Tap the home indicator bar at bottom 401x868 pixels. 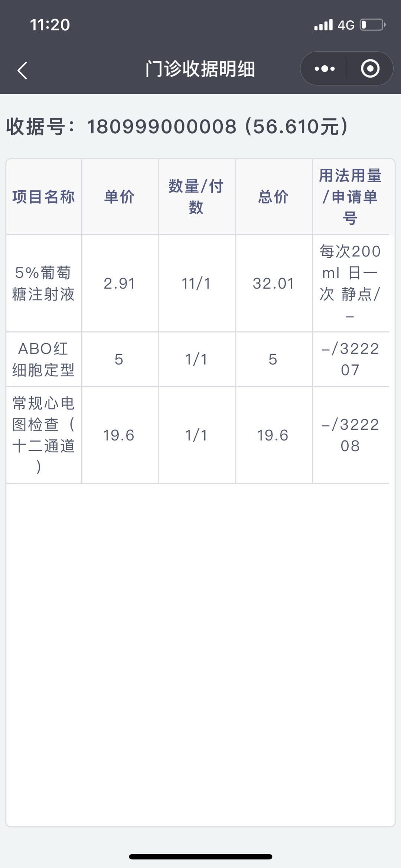(x=200, y=856)
